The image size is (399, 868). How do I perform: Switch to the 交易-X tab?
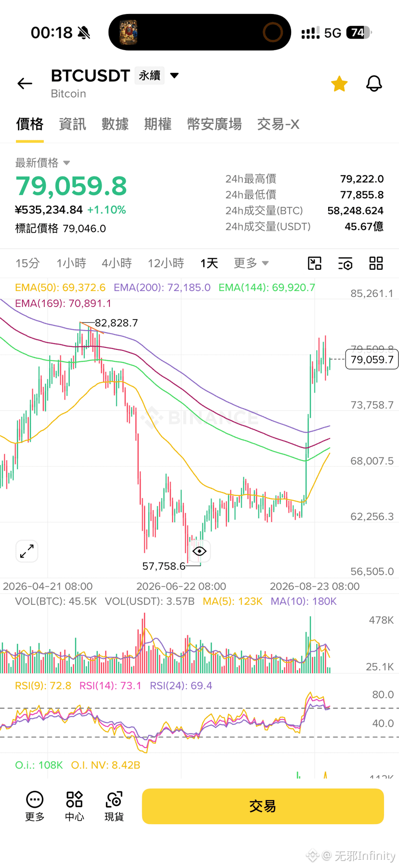click(x=278, y=124)
